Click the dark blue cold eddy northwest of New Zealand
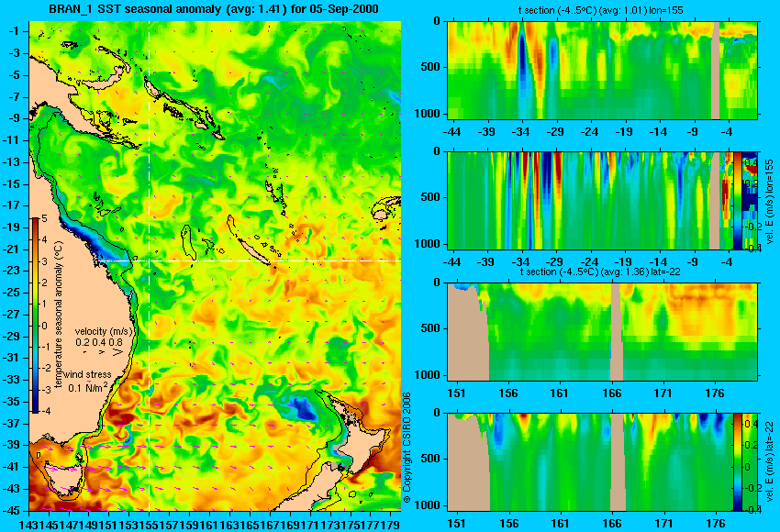The width and height of the screenshot is (780, 532). (304, 409)
